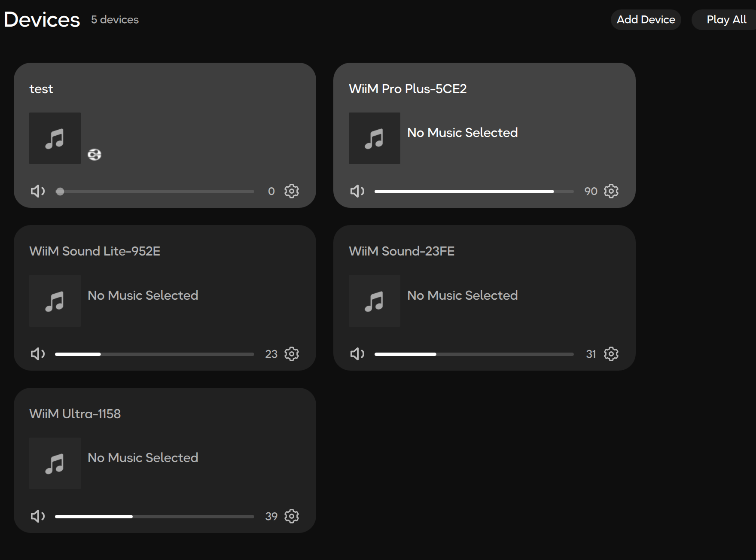Set WiiM Ultra-1158 volume slider
This screenshot has height=560, width=756.
tap(155, 517)
